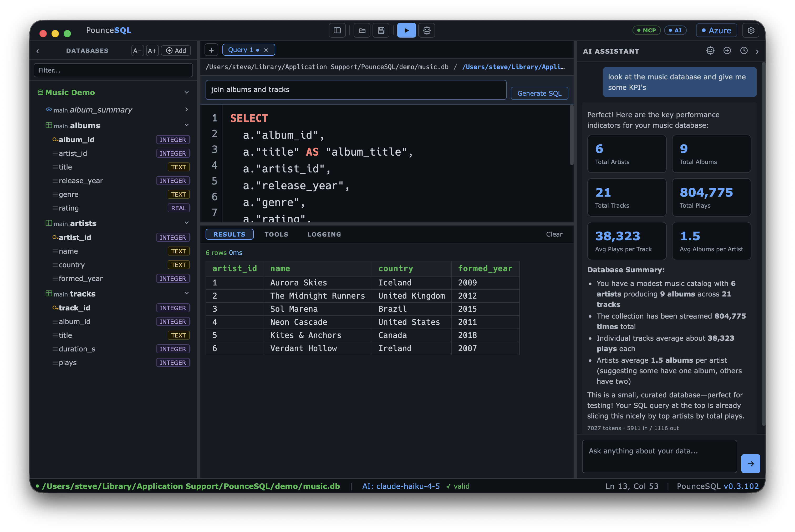795x532 pixels.
Task: Click the key icon of track_id column
Action: coord(55,308)
